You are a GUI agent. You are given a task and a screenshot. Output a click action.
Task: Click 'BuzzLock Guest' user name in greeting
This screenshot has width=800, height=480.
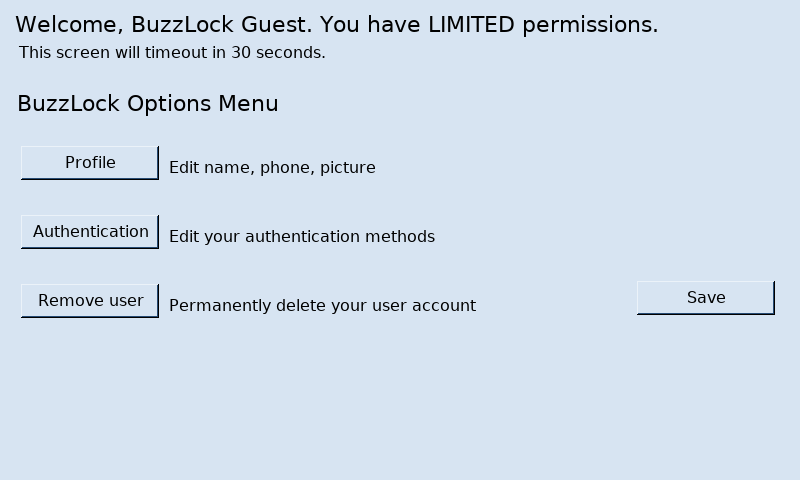coord(221,25)
